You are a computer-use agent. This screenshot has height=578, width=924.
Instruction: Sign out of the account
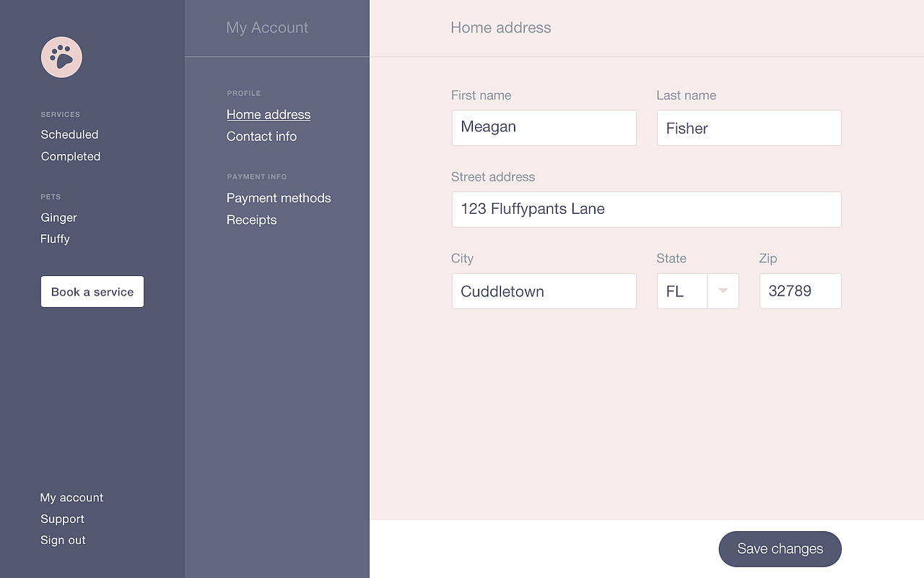coord(63,540)
